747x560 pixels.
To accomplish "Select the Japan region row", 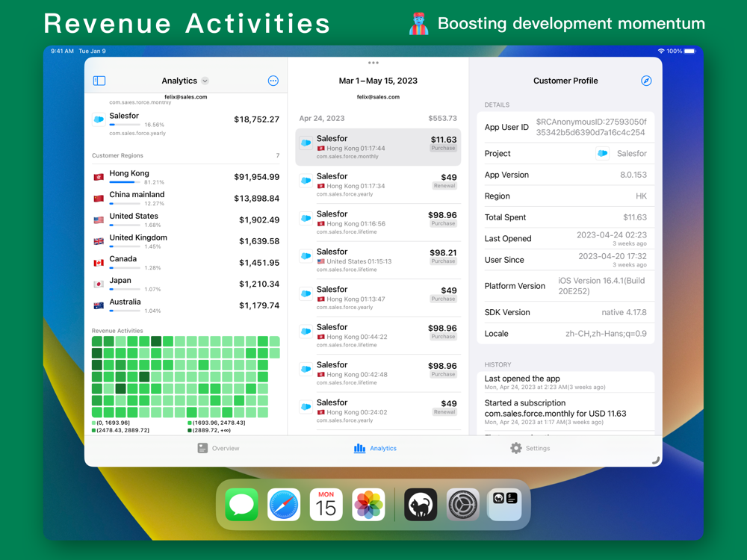I will tap(186, 284).
